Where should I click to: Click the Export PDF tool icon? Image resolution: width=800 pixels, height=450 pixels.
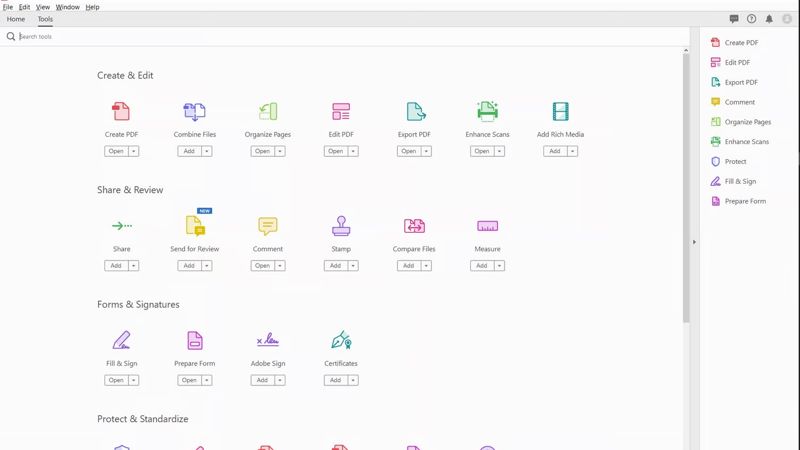tap(416, 111)
